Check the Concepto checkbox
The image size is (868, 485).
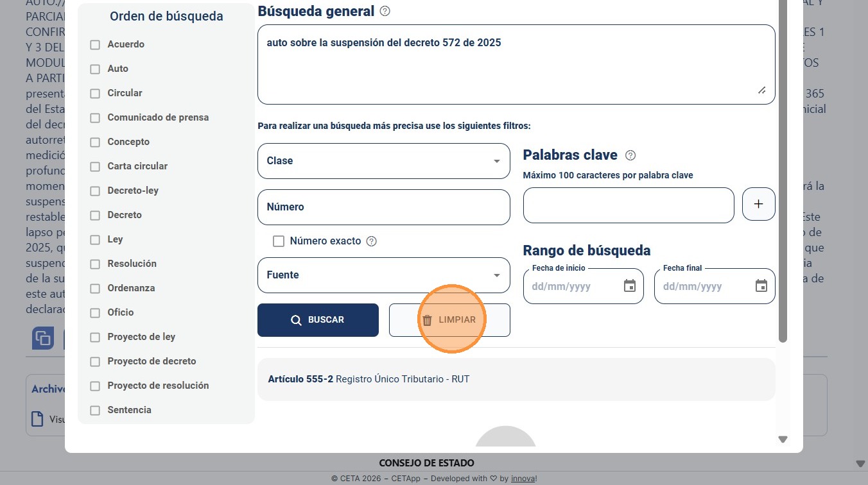(x=95, y=142)
